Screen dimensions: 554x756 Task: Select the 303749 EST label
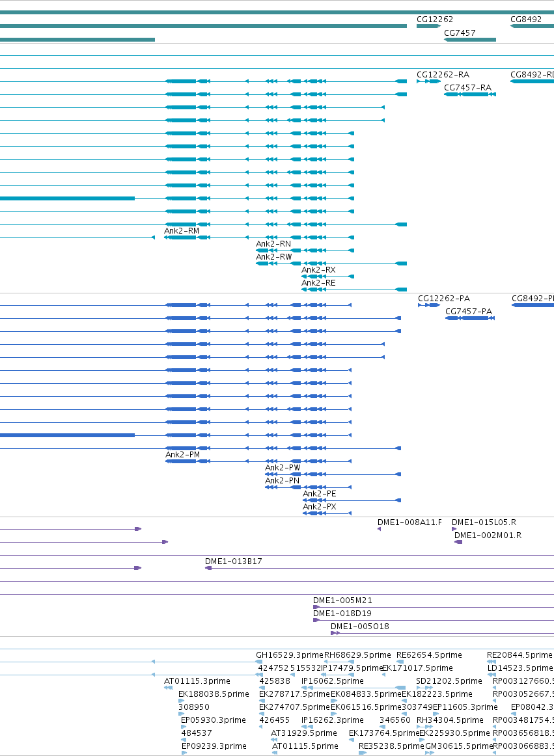tap(417, 707)
